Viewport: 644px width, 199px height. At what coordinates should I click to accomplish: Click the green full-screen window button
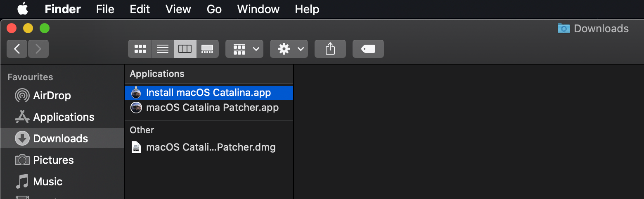(45, 28)
